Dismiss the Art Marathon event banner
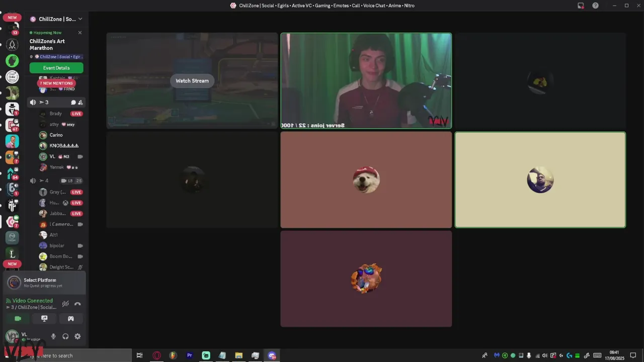This screenshot has height=362, width=644. coord(80,33)
